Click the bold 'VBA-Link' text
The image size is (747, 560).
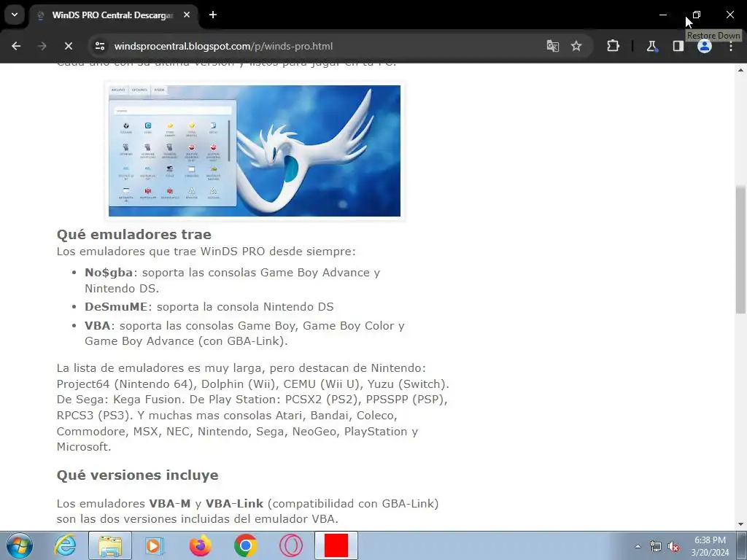234,503
